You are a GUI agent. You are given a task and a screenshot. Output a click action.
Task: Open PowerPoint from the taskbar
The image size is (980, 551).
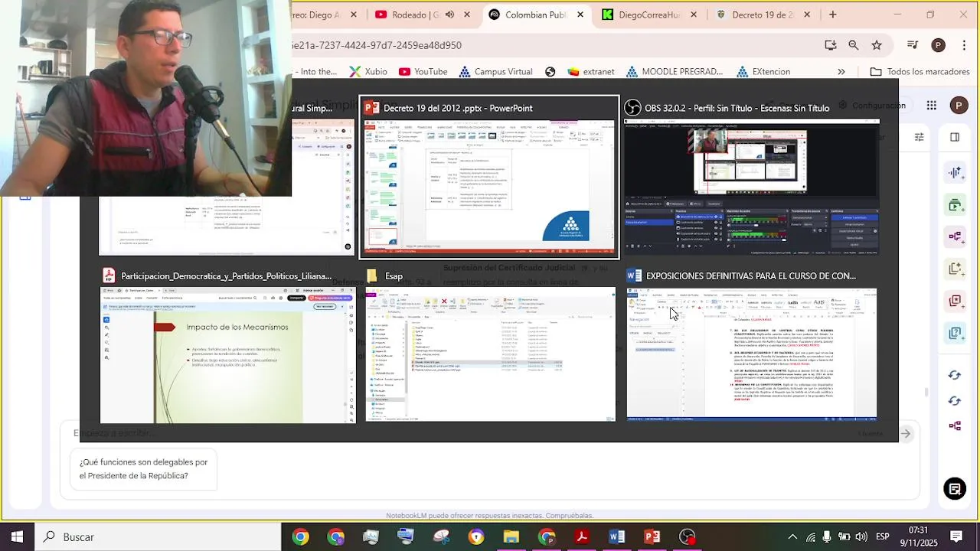click(652, 536)
